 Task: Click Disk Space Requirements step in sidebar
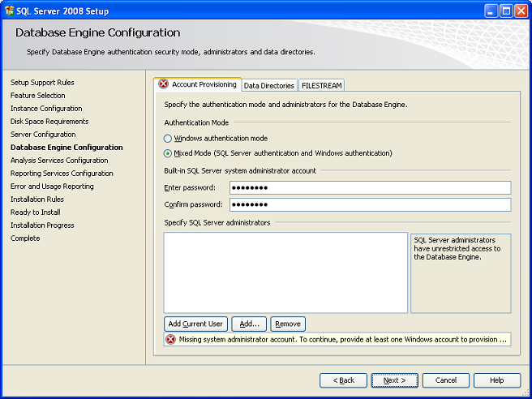[49, 122]
